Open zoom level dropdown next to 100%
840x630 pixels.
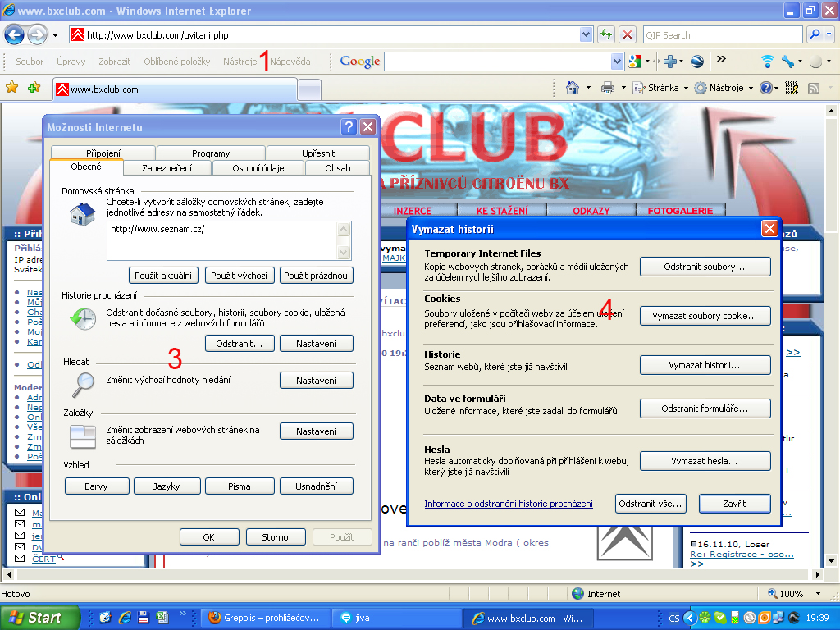818,594
